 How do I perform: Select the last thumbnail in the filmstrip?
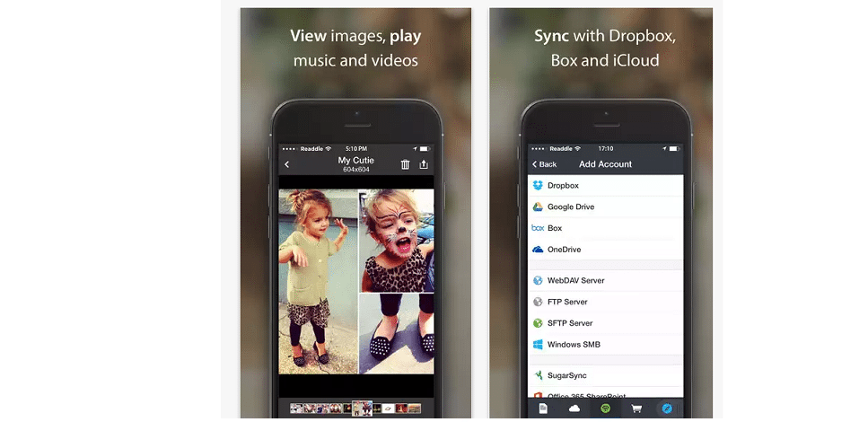click(416, 409)
